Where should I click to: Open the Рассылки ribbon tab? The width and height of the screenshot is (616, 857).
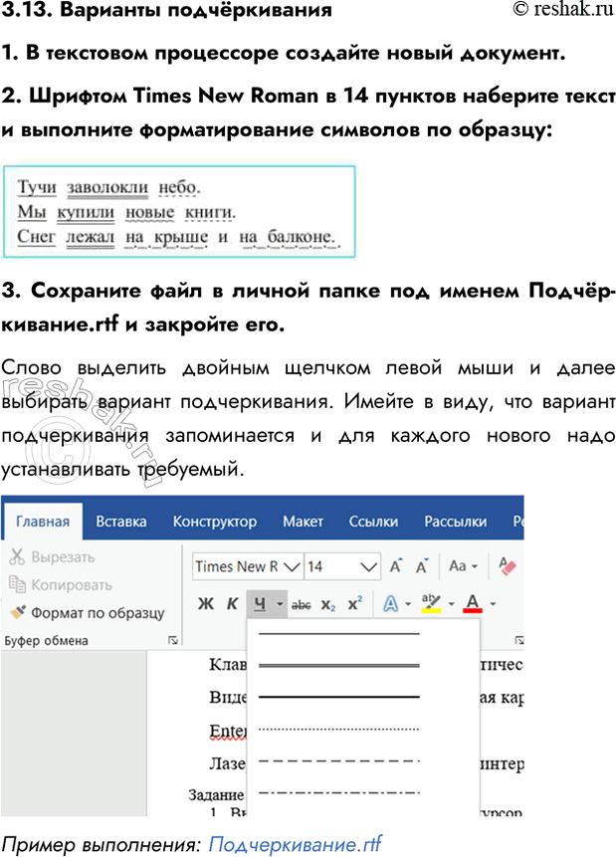[x=456, y=522]
